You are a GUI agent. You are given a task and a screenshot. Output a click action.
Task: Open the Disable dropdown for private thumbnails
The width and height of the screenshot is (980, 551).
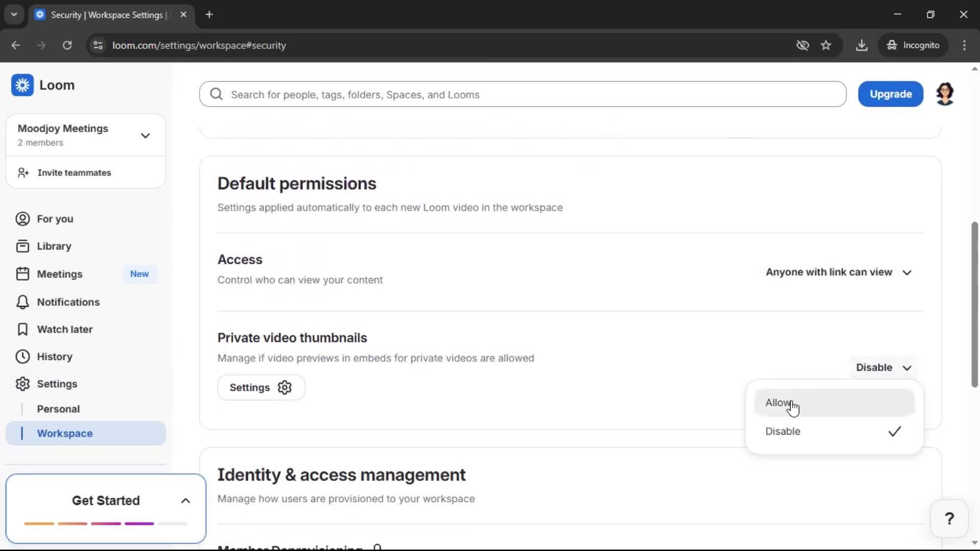click(884, 367)
